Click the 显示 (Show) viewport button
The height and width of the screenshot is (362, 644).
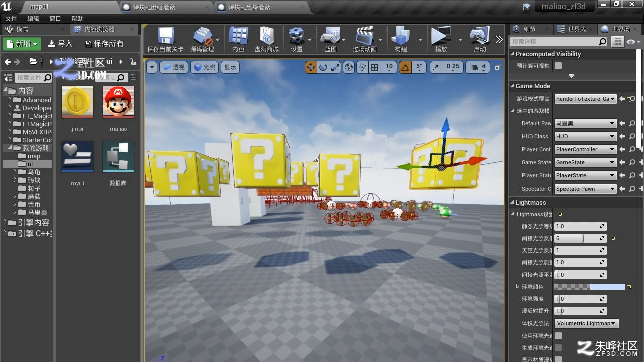coord(230,67)
